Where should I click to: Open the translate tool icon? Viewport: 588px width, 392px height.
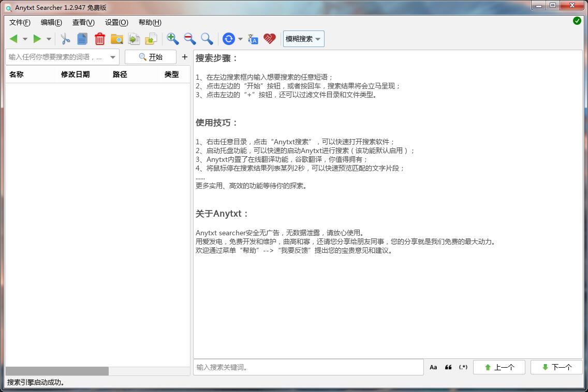tap(253, 39)
